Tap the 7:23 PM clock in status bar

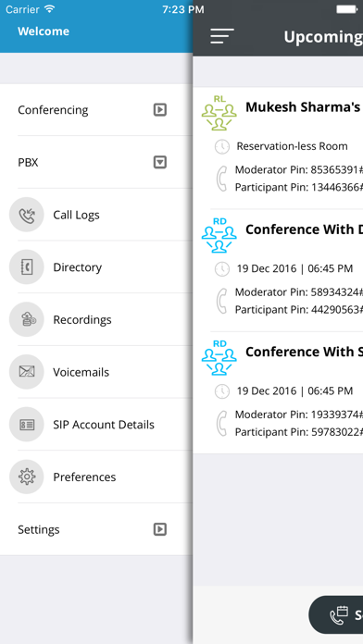click(x=183, y=9)
